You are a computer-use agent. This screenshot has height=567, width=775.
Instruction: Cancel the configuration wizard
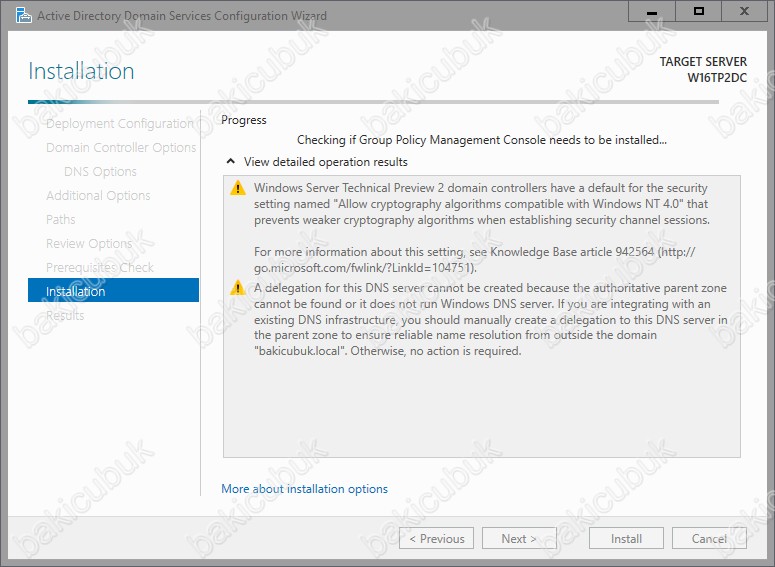coord(710,539)
